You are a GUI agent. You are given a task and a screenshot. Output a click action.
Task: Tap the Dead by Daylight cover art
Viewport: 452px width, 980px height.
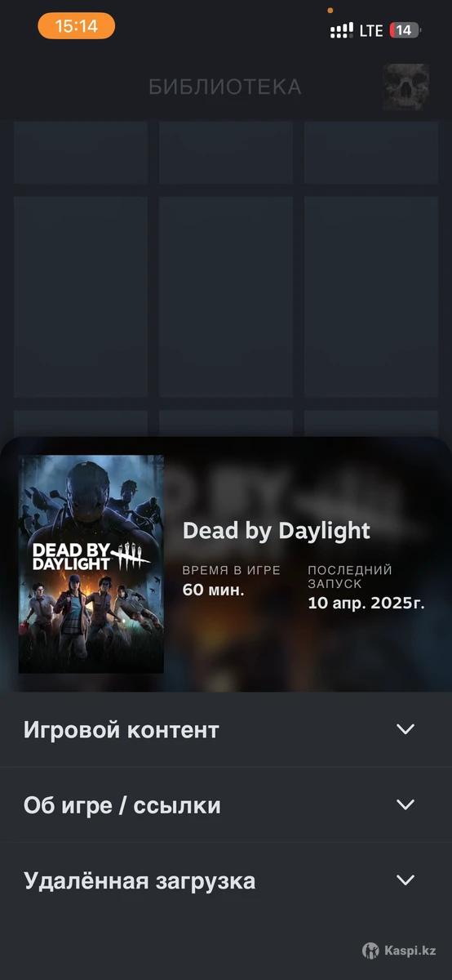pos(91,564)
